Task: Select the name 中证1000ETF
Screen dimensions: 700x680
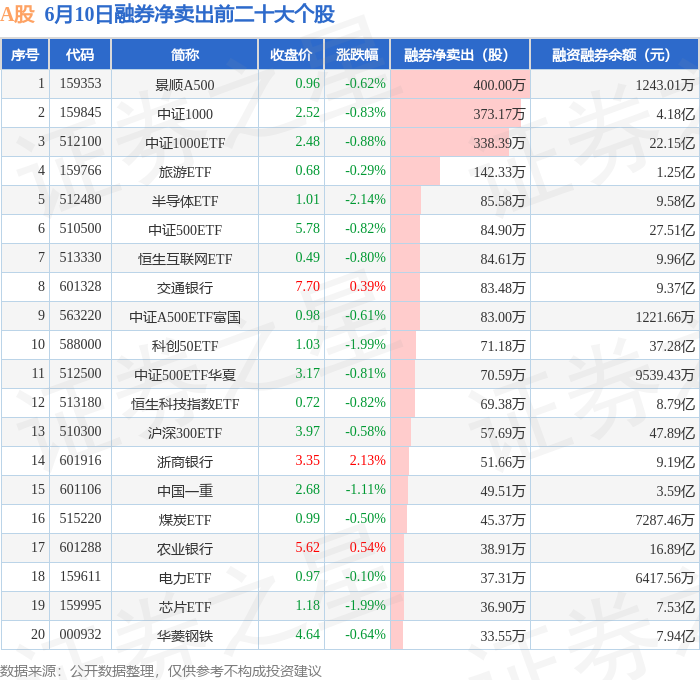Action: pyautogui.click(x=185, y=143)
